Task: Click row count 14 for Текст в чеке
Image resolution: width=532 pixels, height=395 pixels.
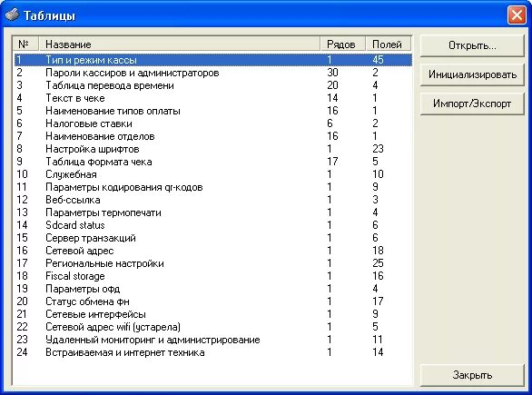Action: click(332, 98)
